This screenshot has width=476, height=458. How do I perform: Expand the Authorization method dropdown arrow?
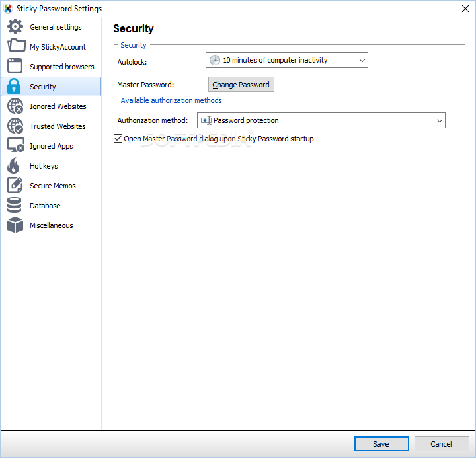439,120
